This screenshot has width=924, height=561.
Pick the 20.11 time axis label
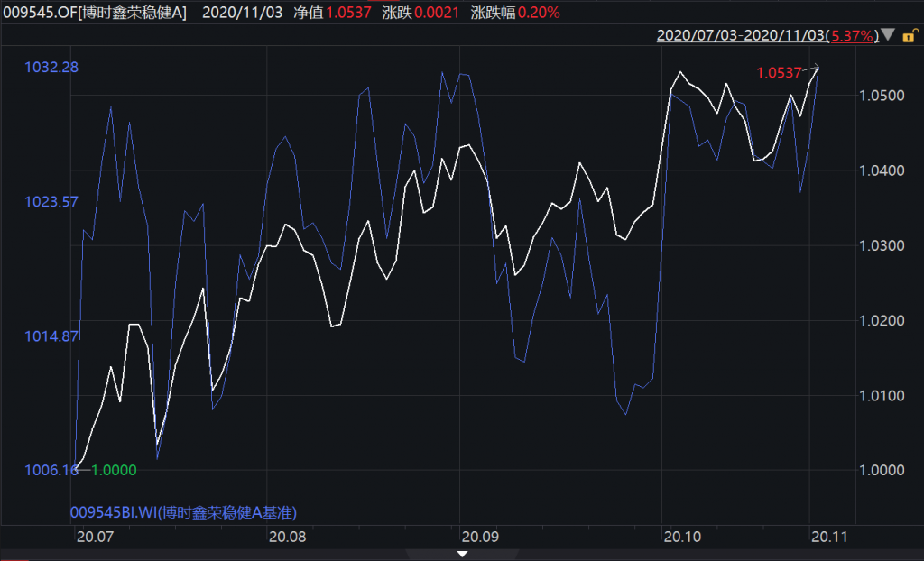[827, 537]
